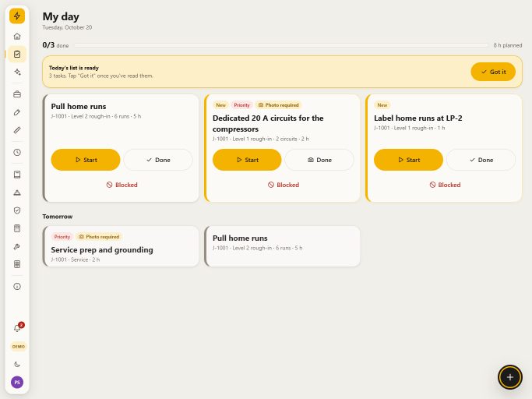
Task: Mark Label home runs at LP-2 Done
Action: click(481, 160)
